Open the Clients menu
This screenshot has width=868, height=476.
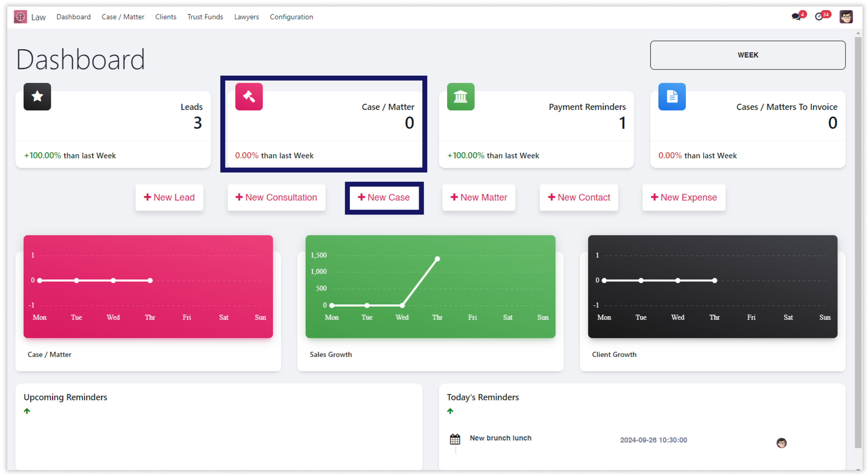click(165, 17)
